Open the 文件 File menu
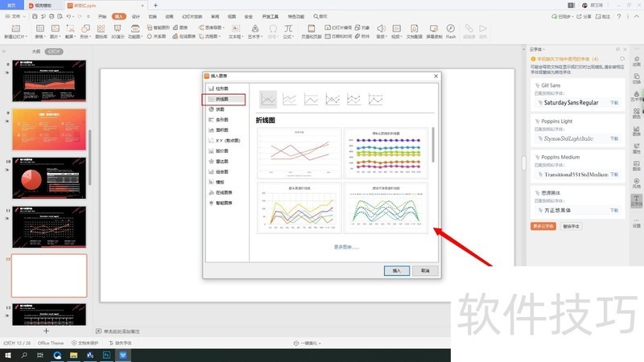 tap(15, 16)
